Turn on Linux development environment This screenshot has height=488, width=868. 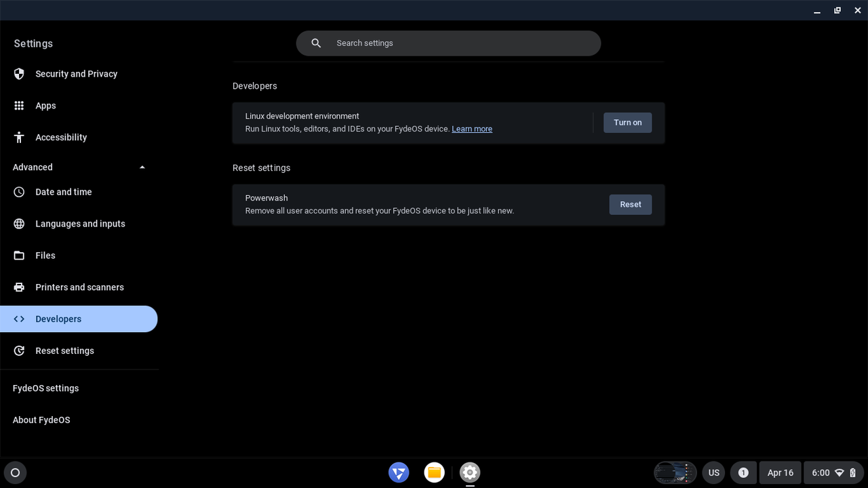point(627,123)
